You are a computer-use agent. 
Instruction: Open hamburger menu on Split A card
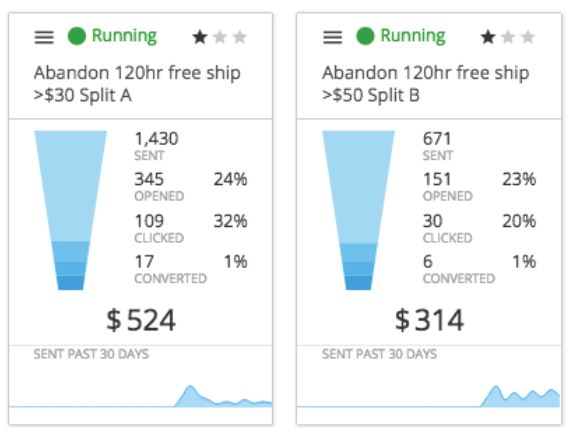click(44, 37)
